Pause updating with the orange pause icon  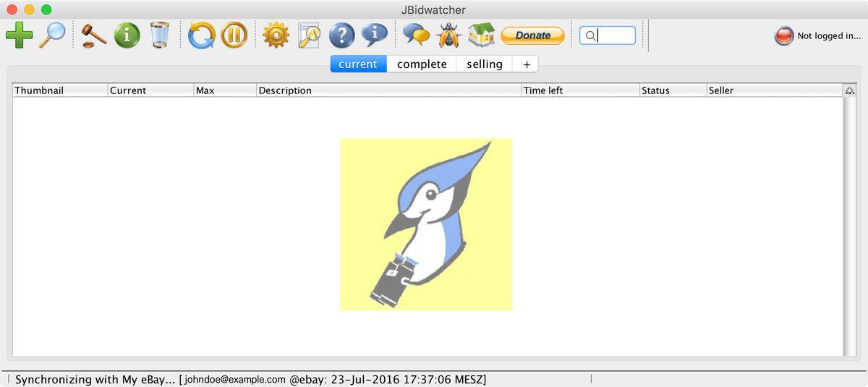234,35
